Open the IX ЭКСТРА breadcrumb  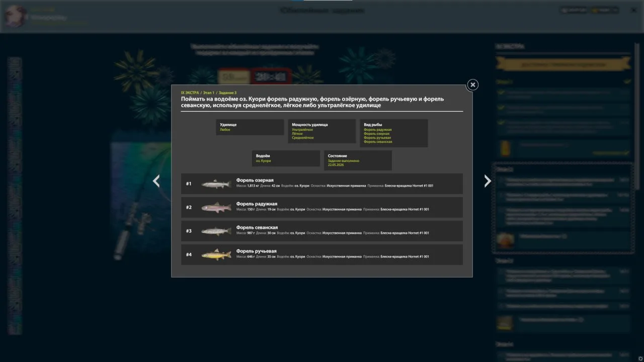click(190, 93)
